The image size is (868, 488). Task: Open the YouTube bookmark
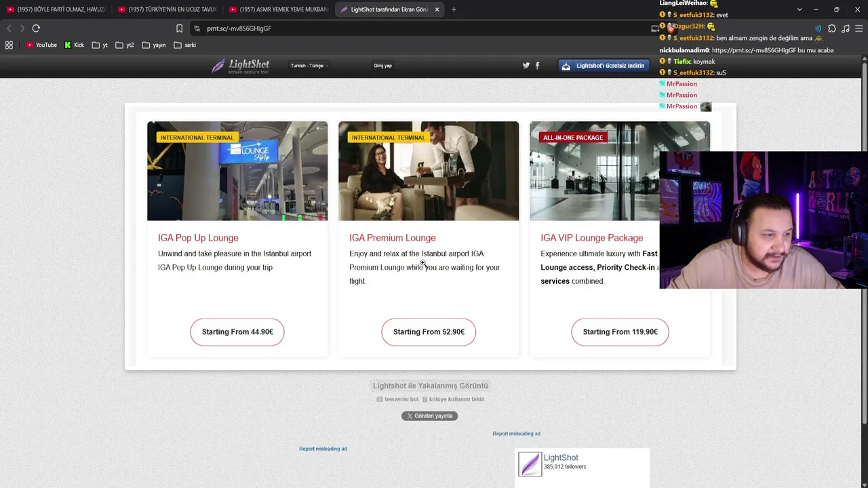tap(42, 45)
